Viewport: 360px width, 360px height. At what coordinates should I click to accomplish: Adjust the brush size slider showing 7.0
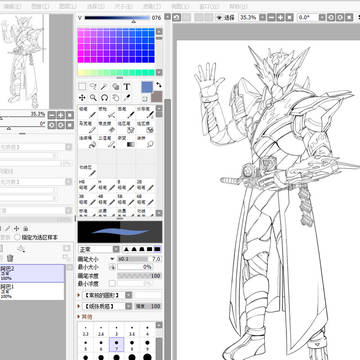[139, 259]
